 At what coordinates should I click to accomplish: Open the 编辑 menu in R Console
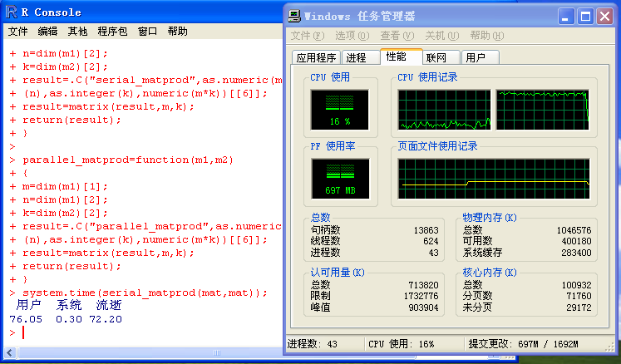pyautogui.click(x=47, y=32)
